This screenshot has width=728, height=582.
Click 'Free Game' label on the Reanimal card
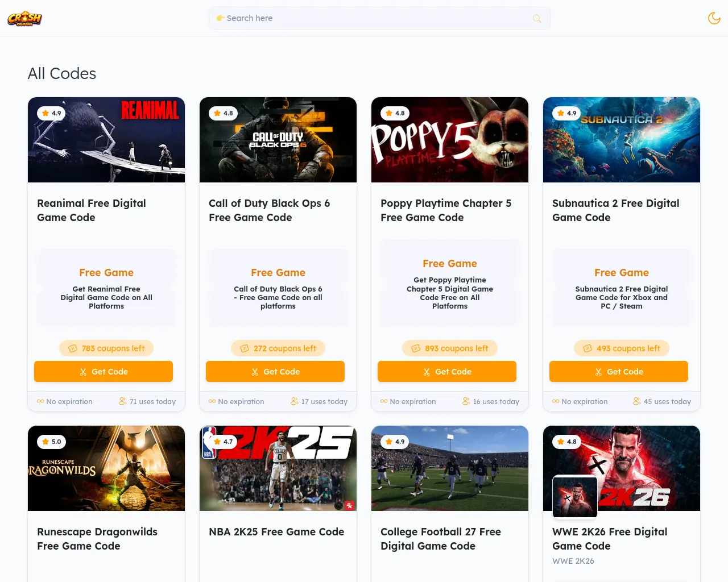click(x=106, y=273)
